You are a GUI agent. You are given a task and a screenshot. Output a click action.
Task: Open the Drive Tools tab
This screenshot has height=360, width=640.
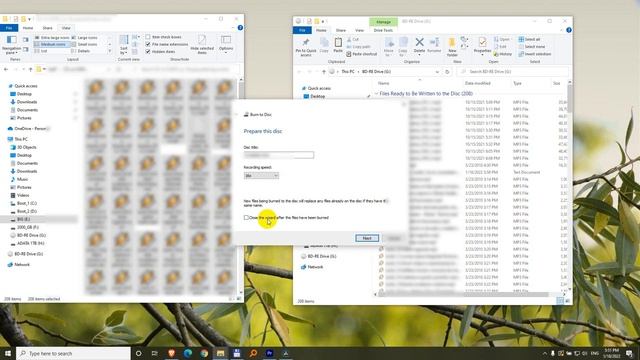pyautogui.click(x=383, y=30)
